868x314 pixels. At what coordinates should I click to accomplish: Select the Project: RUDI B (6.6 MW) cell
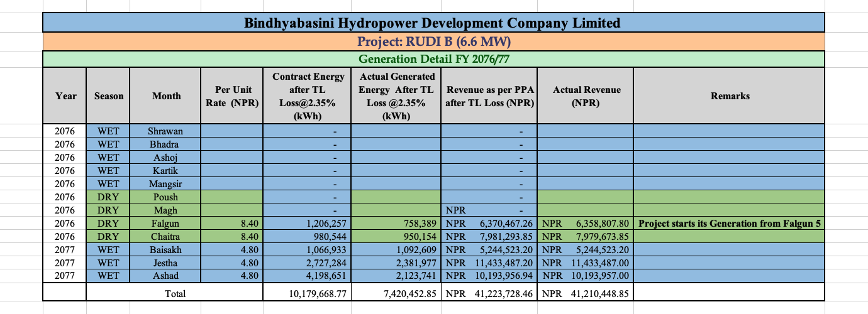433,42
